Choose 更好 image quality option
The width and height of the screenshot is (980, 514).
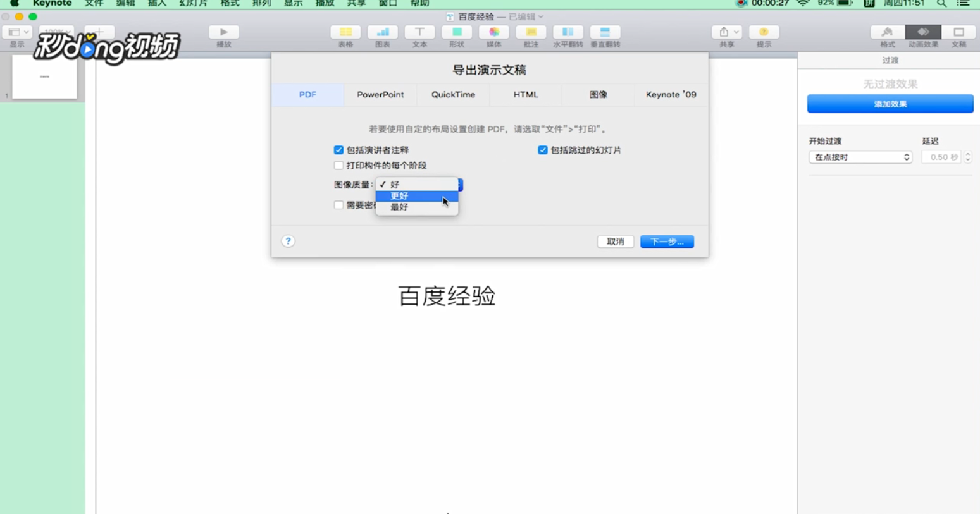coord(417,196)
